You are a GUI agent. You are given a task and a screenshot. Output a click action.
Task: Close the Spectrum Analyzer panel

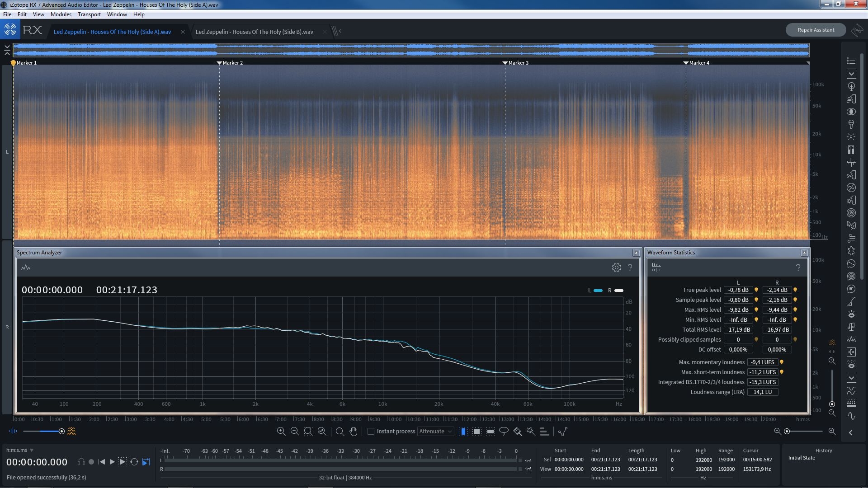tap(636, 253)
